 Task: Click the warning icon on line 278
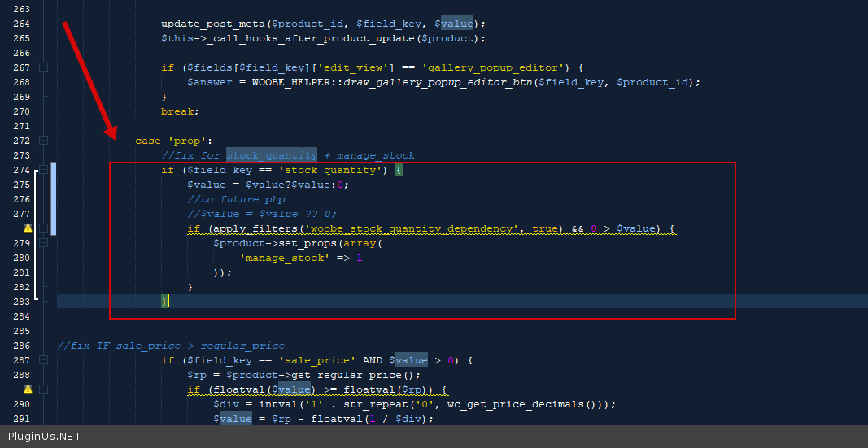click(x=28, y=228)
